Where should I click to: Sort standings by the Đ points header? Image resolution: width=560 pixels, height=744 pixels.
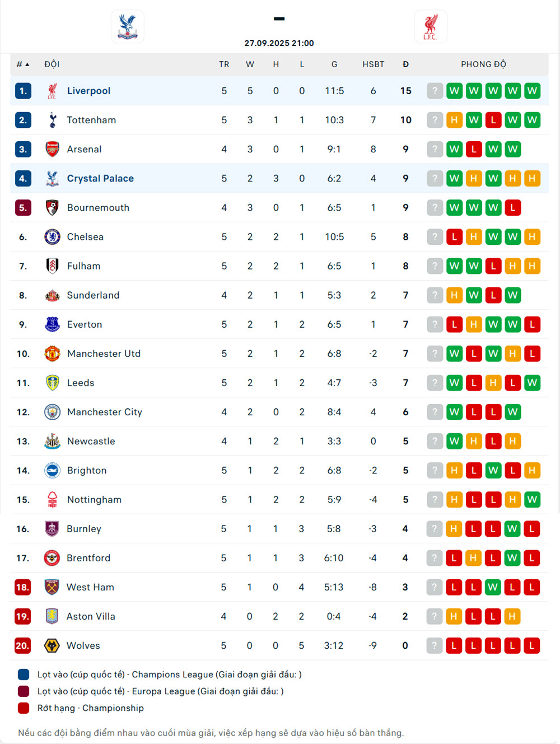(405, 64)
